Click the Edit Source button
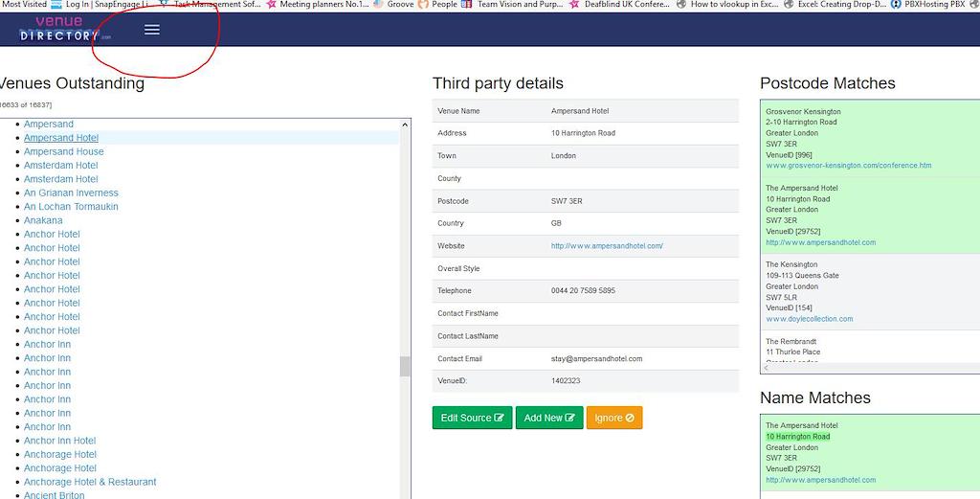The image size is (980, 499). tap(473, 418)
